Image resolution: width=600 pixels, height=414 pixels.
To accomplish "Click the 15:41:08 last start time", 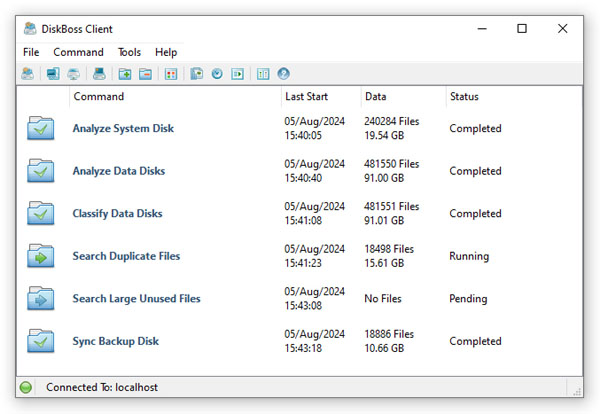I will (303, 220).
